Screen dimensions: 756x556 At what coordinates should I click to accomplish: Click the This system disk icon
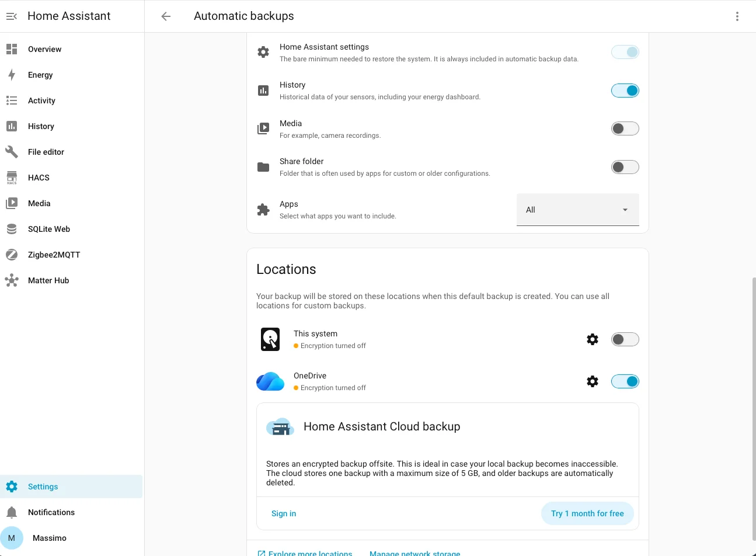point(270,339)
